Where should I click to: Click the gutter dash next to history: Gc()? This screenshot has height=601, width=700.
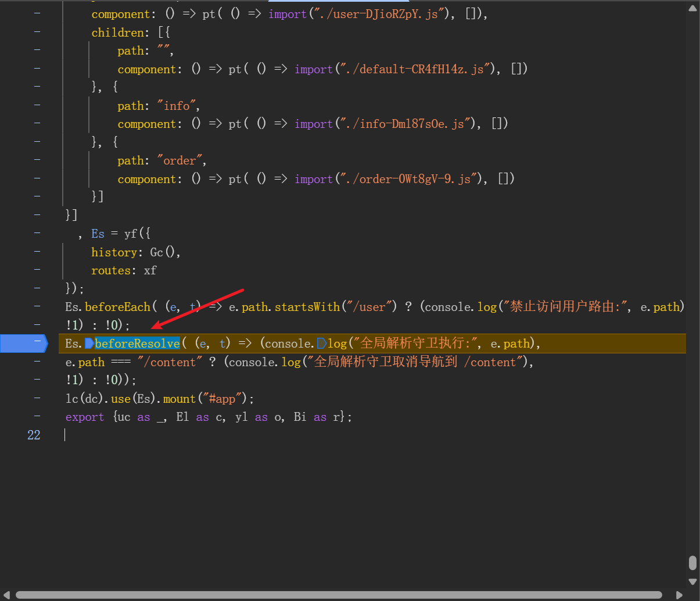click(x=37, y=252)
